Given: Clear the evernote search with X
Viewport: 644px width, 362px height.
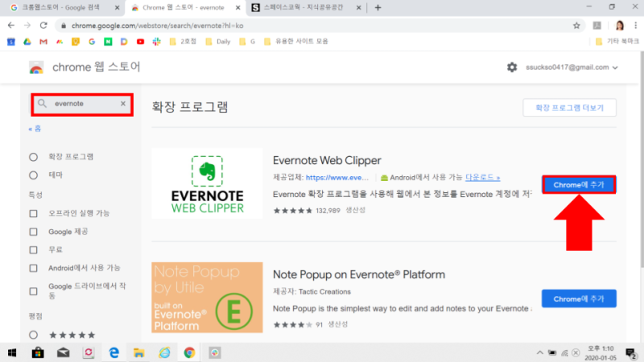Looking at the screenshot, I should click(x=123, y=104).
